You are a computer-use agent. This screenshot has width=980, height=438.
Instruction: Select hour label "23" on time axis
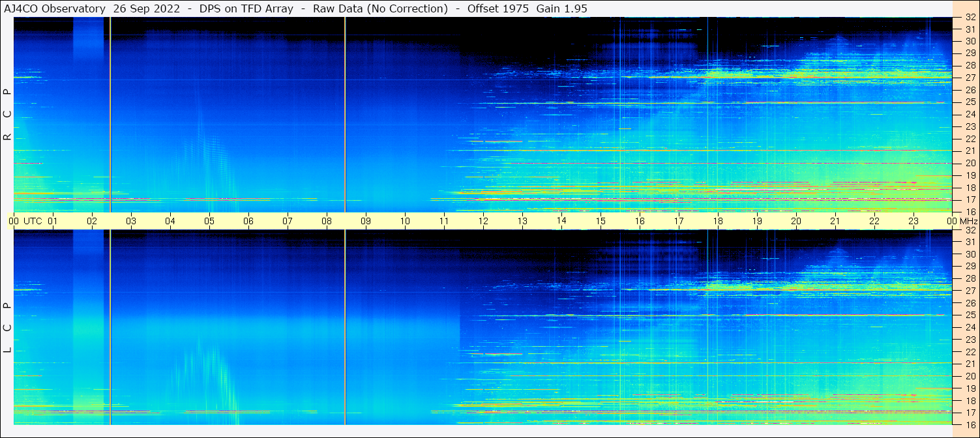click(x=913, y=221)
